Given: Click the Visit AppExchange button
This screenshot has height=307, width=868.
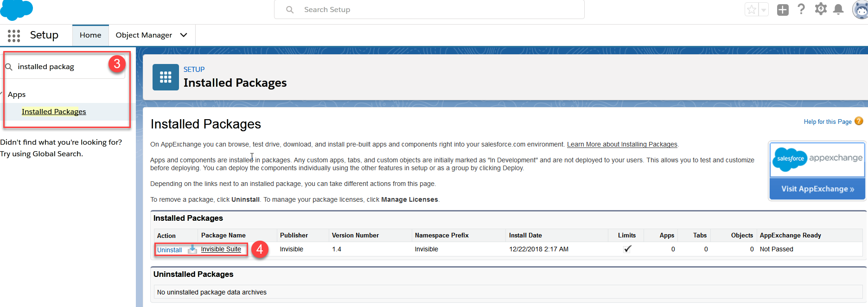Looking at the screenshot, I should [817, 189].
